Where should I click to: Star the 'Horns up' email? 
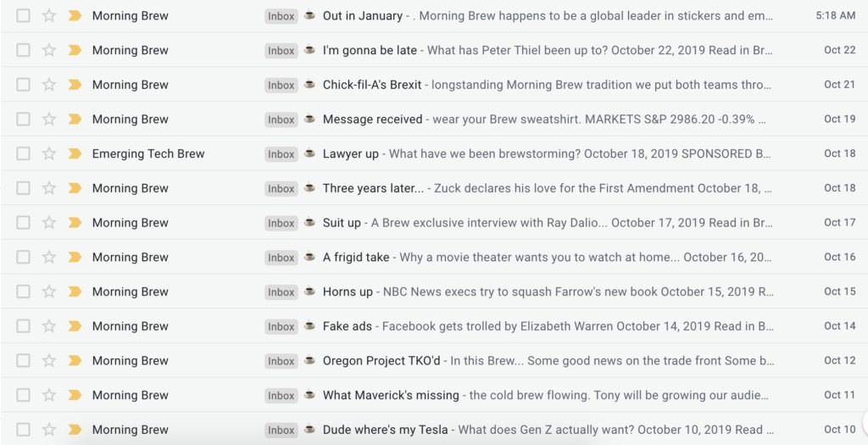coord(49,291)
